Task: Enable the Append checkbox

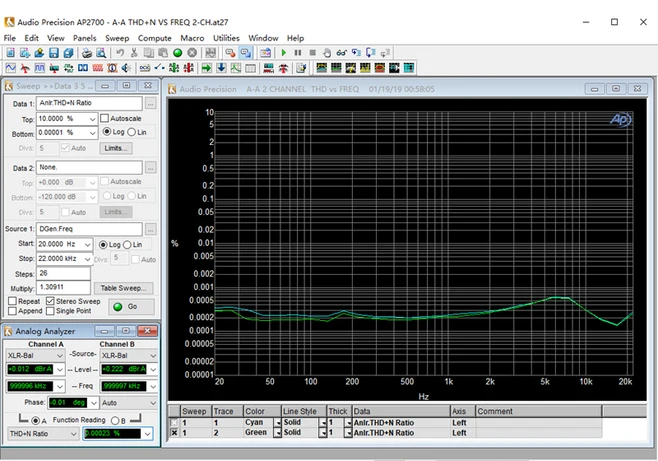Action: (x=13, y=311)
